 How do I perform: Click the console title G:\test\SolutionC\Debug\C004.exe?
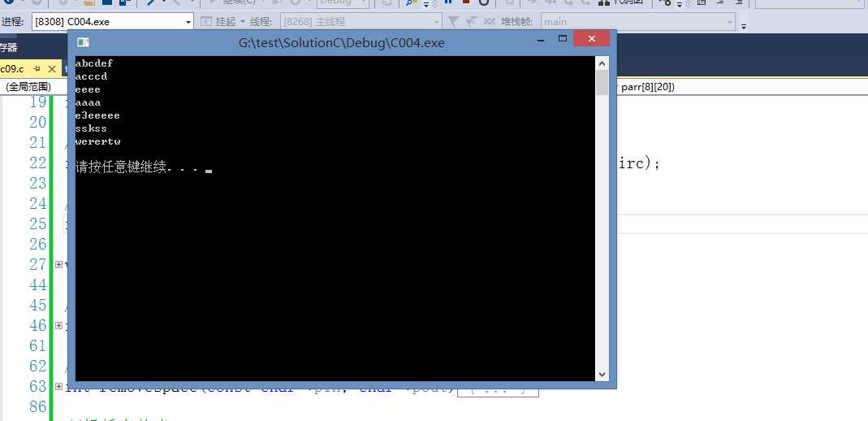point(342,42)
